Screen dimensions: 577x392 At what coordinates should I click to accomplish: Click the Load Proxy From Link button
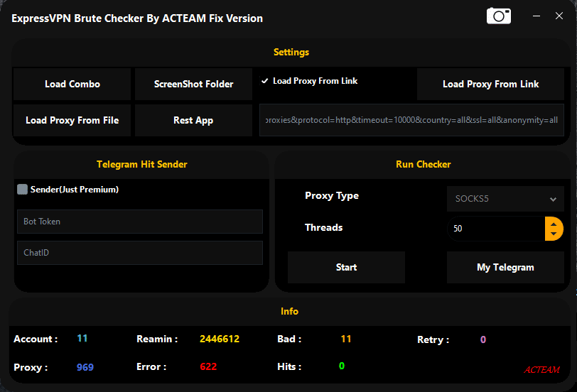(490, 84)
